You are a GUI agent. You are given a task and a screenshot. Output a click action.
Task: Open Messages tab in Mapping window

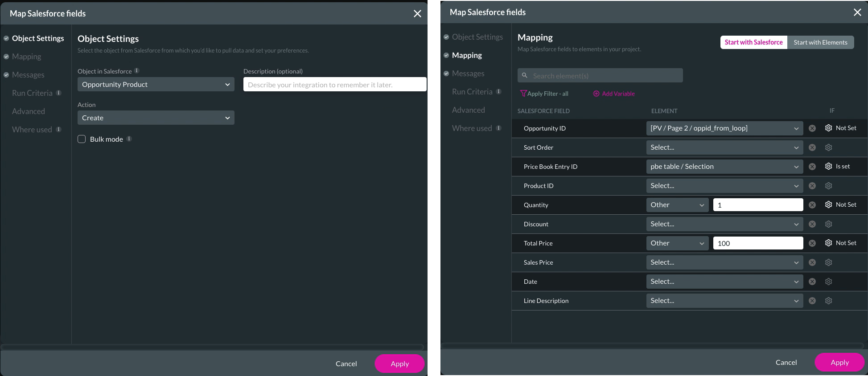(468, 74)
